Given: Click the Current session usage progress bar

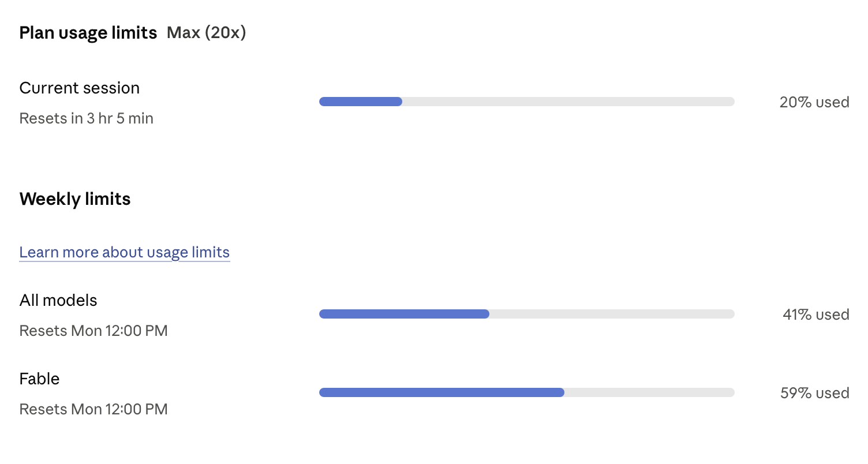Looking at the screenshot, I should (527, 102).
